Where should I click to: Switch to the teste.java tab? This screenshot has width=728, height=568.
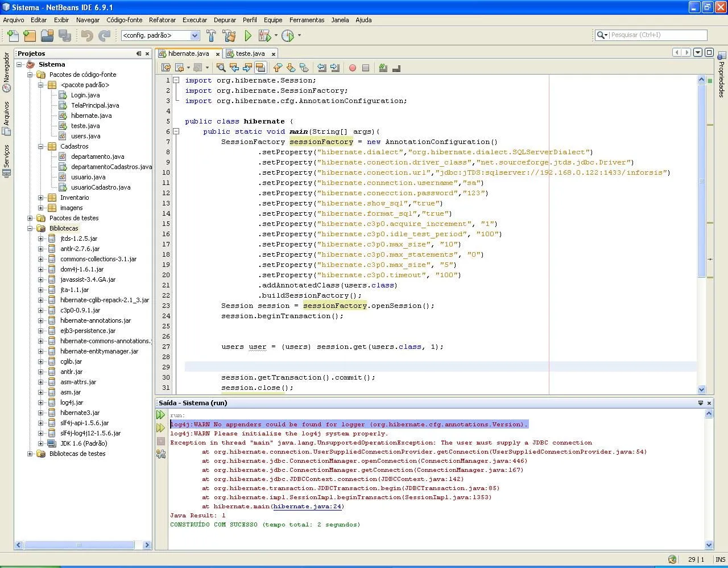250,53
